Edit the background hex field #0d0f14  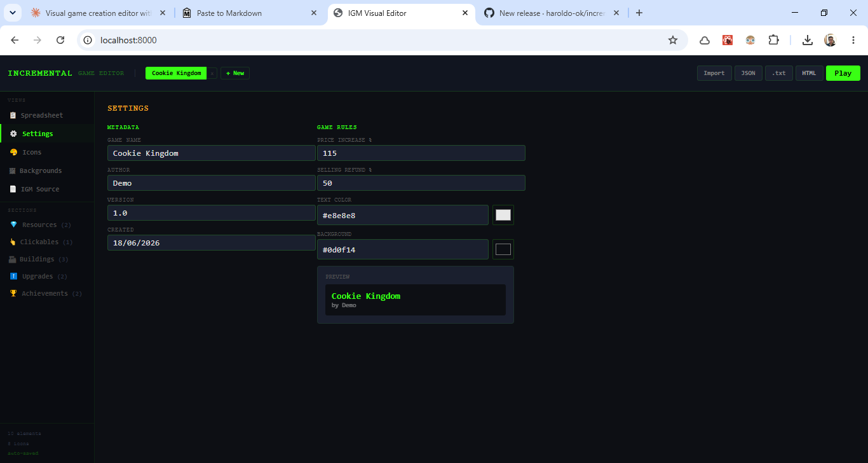point(403,249)
